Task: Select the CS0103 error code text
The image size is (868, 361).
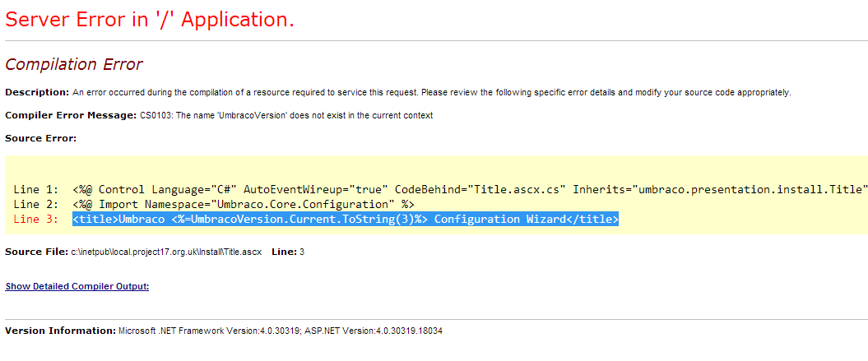Action: (156, 115)
